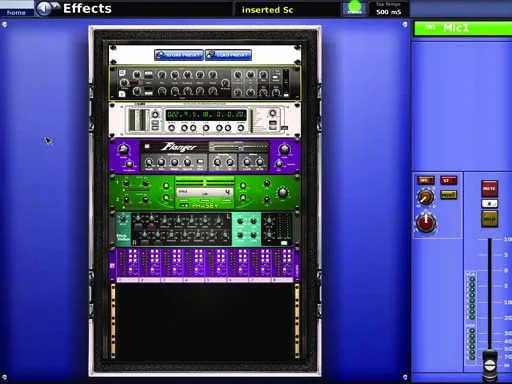Click the Phaser preset display showing 4
512x384 pixels.
click(x=205, y=192)
